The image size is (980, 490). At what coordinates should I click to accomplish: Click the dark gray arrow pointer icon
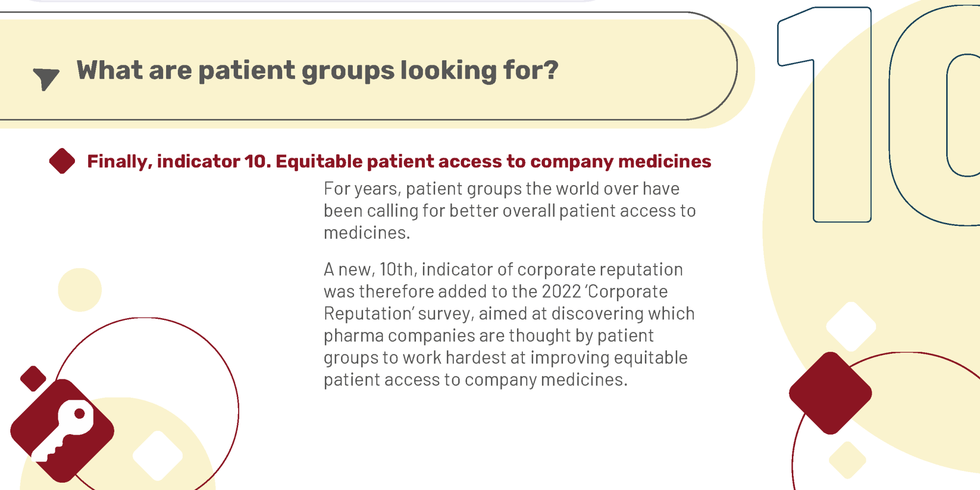(46, 78)
